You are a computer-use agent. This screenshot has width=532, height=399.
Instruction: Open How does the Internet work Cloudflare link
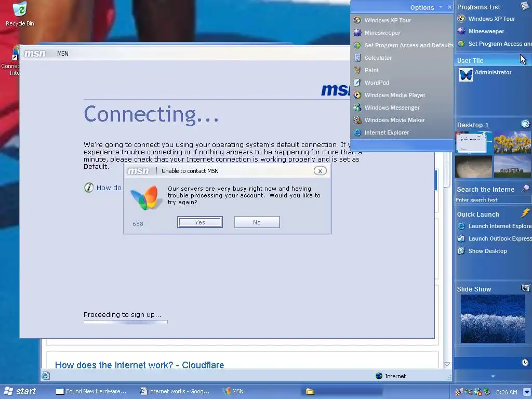pos(139,365)
